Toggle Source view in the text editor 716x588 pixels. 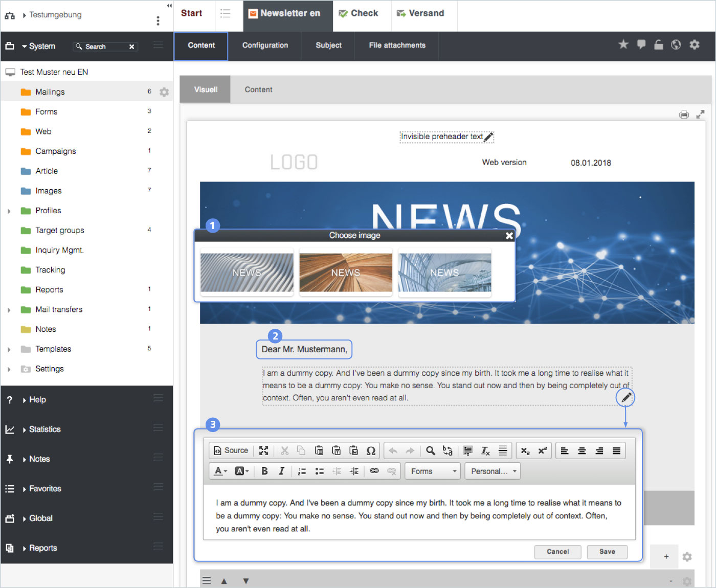point(231,450)
